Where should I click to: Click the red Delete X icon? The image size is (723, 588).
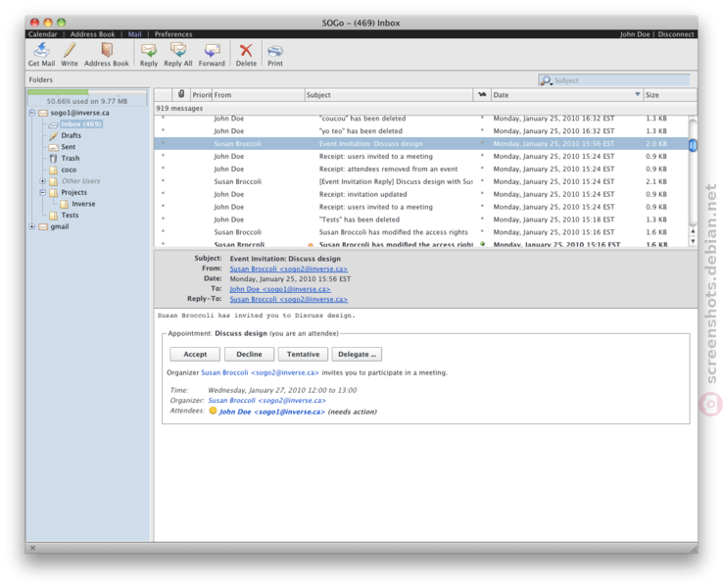pyautogui.click(x=246, y=50)
